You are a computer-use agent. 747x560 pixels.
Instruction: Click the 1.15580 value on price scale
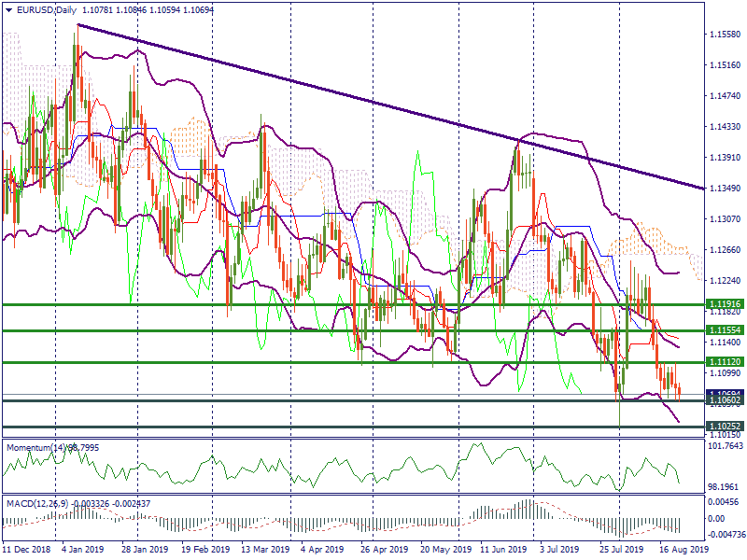(725, 35)
